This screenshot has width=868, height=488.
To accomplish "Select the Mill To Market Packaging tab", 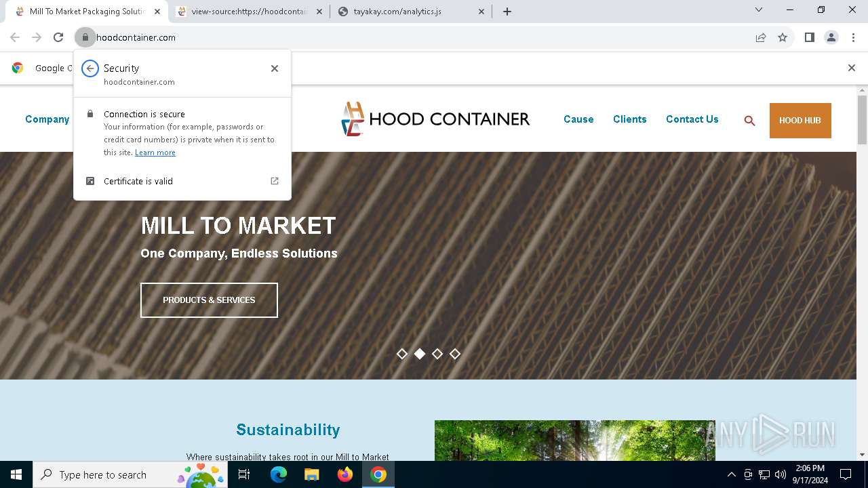I will [x=87, y=12].
